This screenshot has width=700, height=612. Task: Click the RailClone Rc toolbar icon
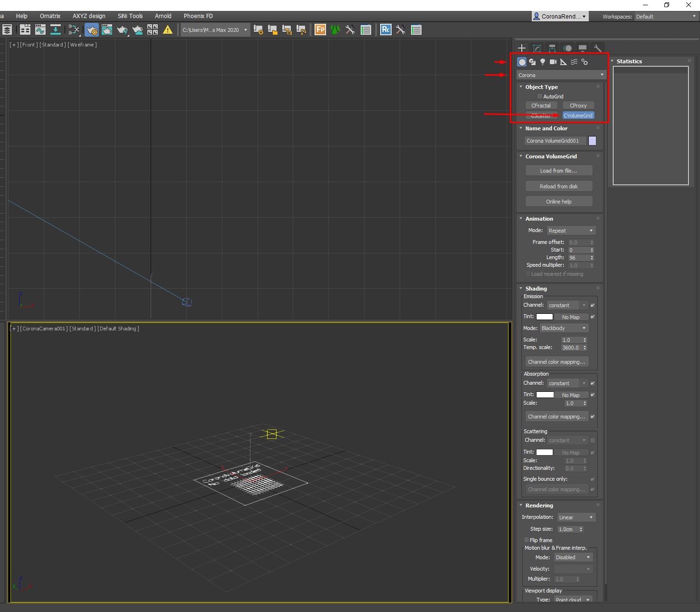385,30
